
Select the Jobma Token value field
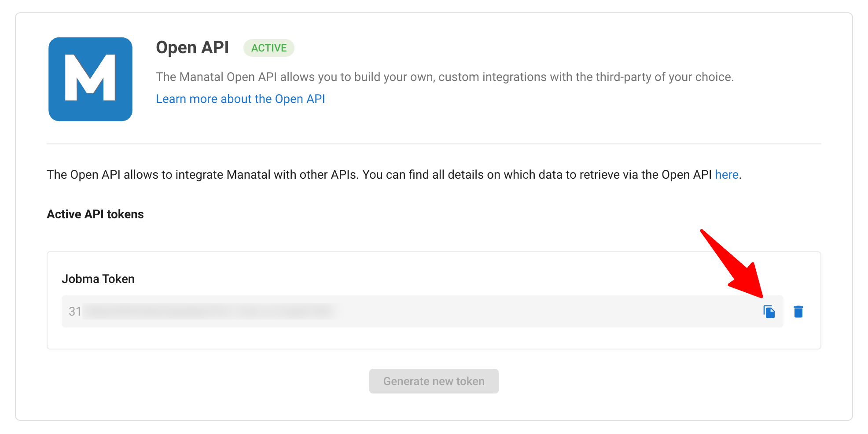pos(423,312)
